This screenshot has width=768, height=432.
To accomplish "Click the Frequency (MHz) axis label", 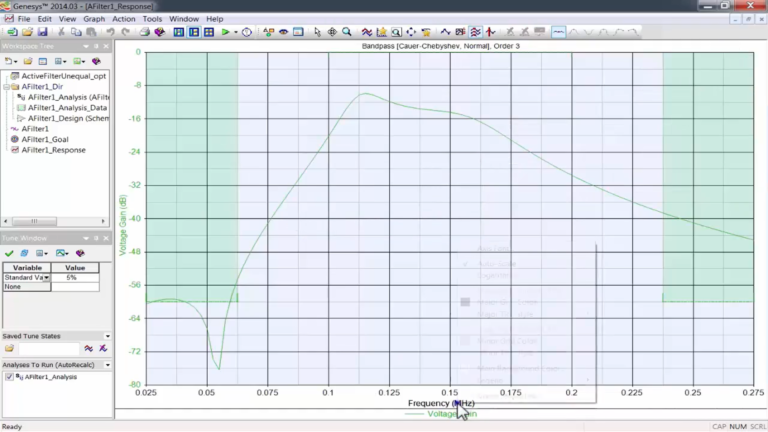I will [441, 403].
